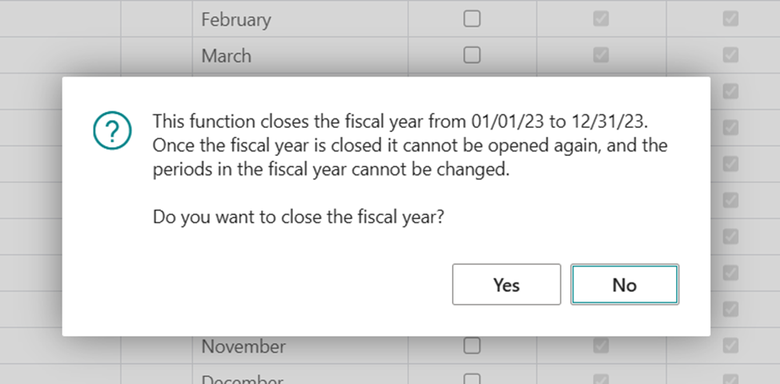
Task: Select the March period name cell
Action: (x=300, y=55)
